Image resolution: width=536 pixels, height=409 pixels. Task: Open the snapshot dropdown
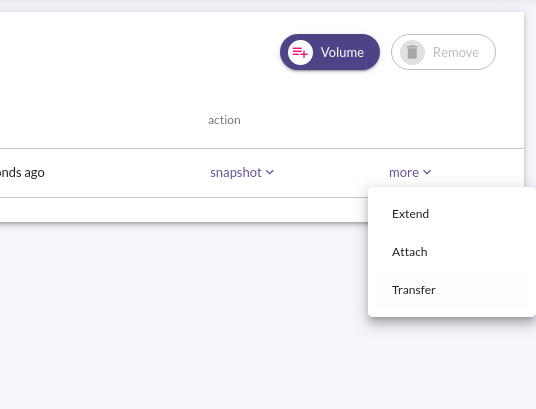click(x=242, y=172)
